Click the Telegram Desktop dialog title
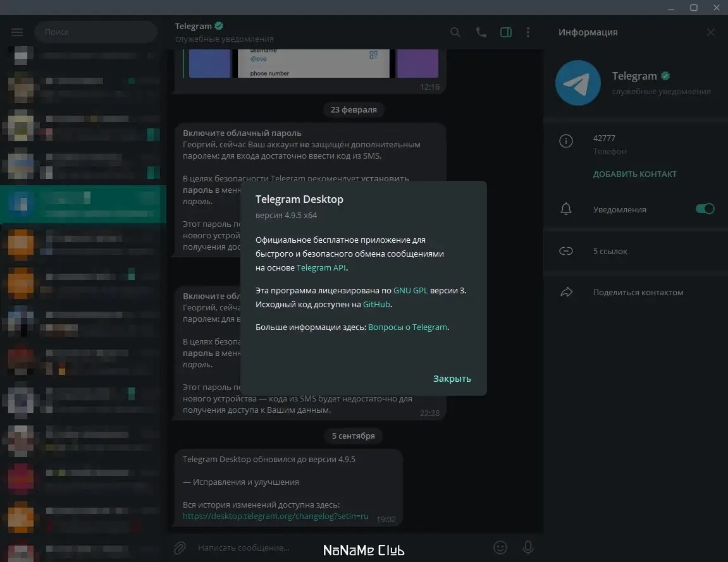The image size is (728, 562). [299, 199]
